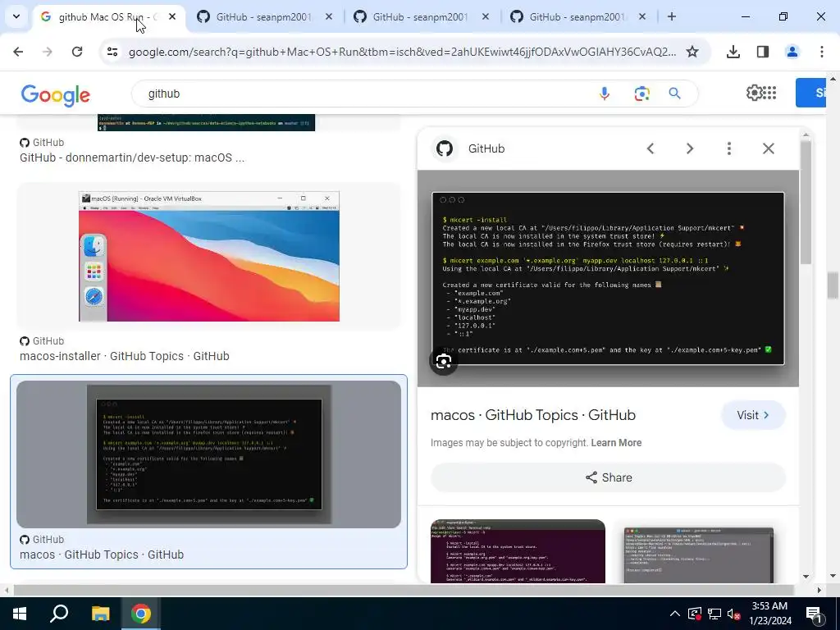
Task: Open macos · GitHub Topics title in preview
Action: click(x=533, y=415)
